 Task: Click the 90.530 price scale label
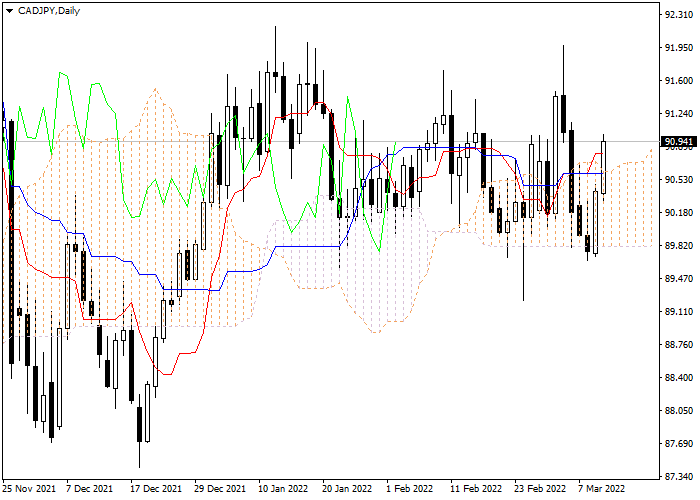pyautogui.click(x=679, y=179)
